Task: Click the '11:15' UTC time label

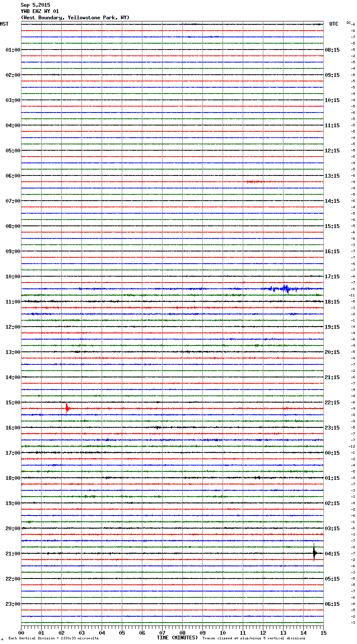Action: pos(332,125)
